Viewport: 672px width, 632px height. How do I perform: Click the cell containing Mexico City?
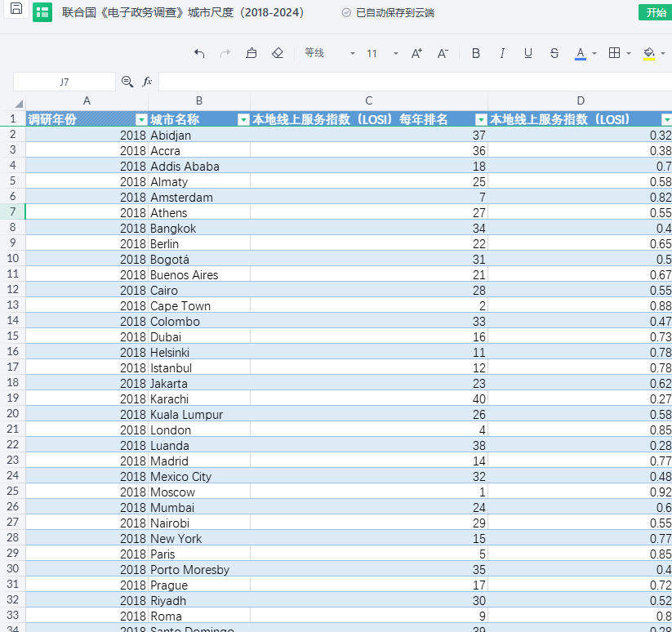(x=199, y=477)
